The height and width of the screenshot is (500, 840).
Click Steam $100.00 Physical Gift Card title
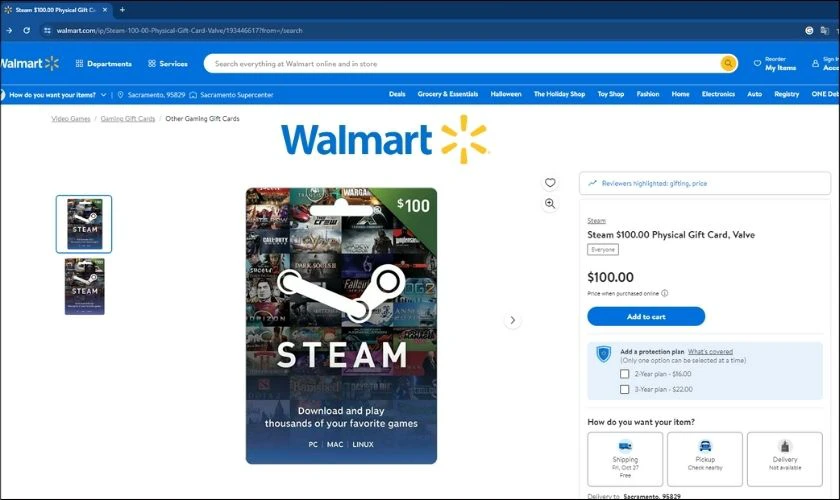click(671, 235)
